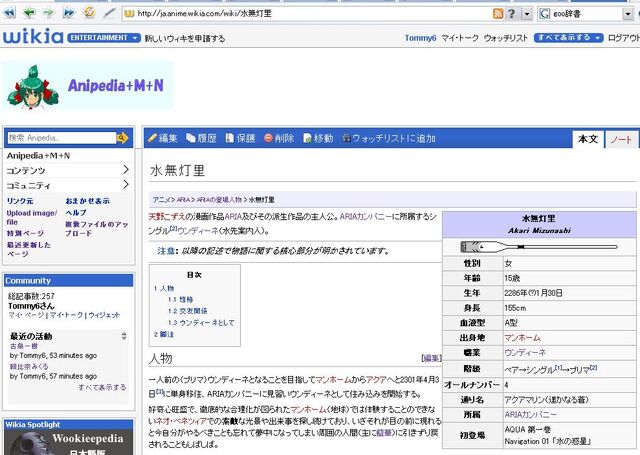Screen dimensions: 640x455
Task: Click the 編集 edit pencil toolbar item
Action: pyautogui.click(x=162, y=138)
